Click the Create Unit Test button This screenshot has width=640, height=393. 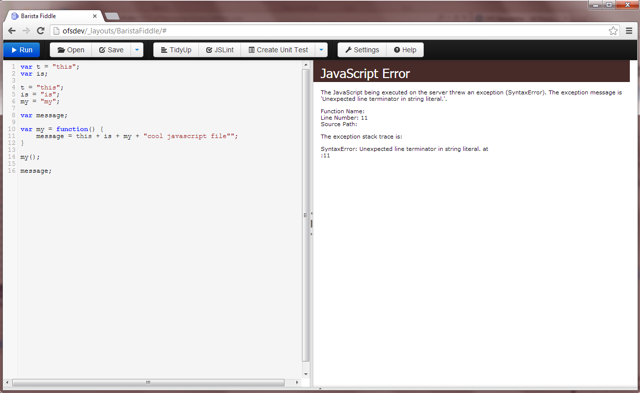coord(278,50)
